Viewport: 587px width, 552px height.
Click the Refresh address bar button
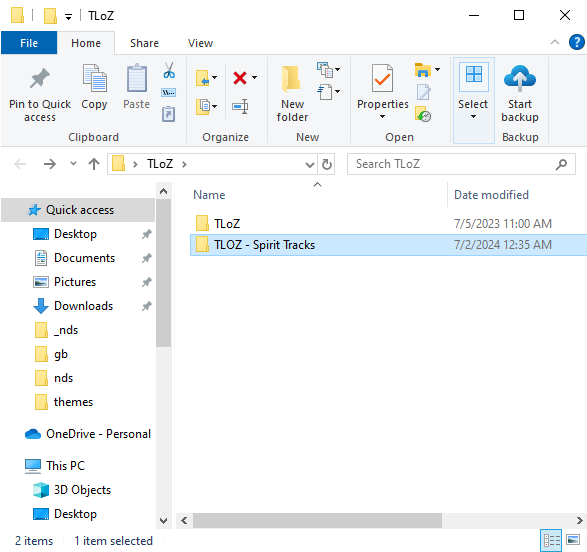[326, 164]
